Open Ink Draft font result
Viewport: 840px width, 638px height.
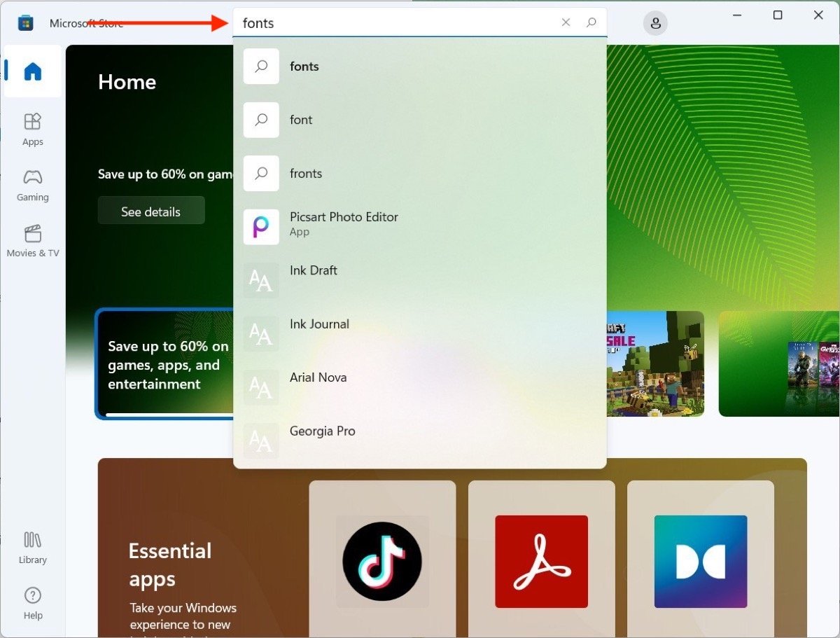click(x=419, y=281)
